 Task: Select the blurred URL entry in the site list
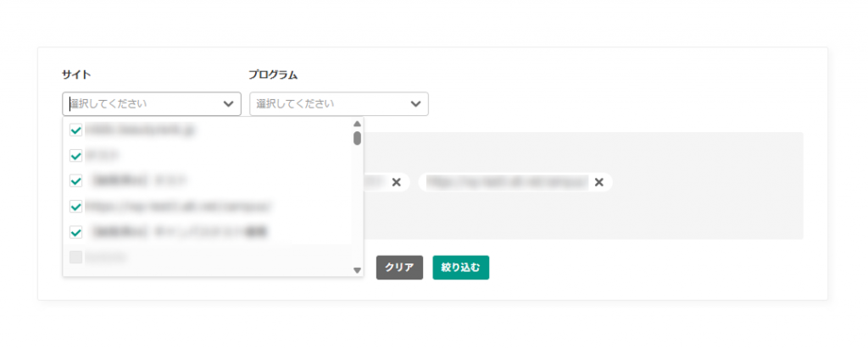click(x=178, y=207)
